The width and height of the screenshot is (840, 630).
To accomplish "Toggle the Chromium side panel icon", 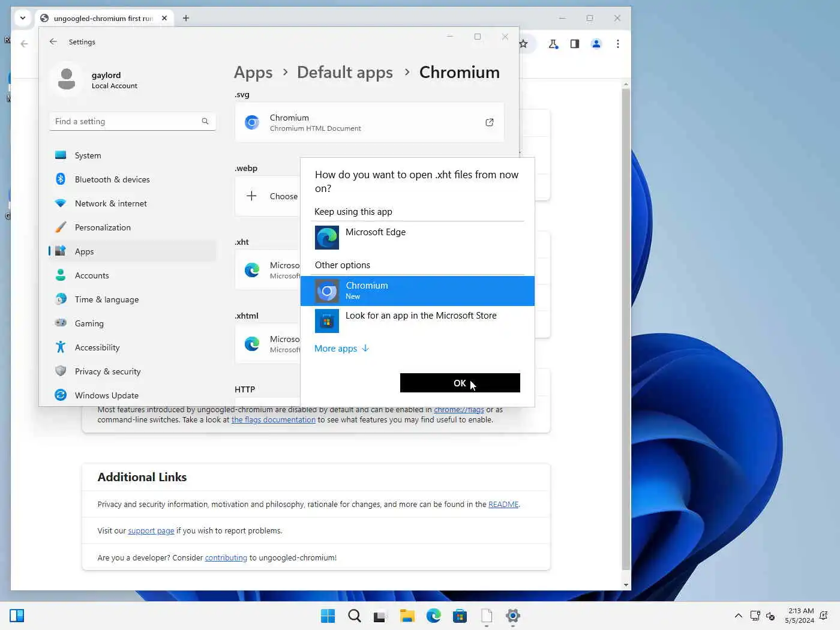I will pyautogui.click(x=575, y=44).
